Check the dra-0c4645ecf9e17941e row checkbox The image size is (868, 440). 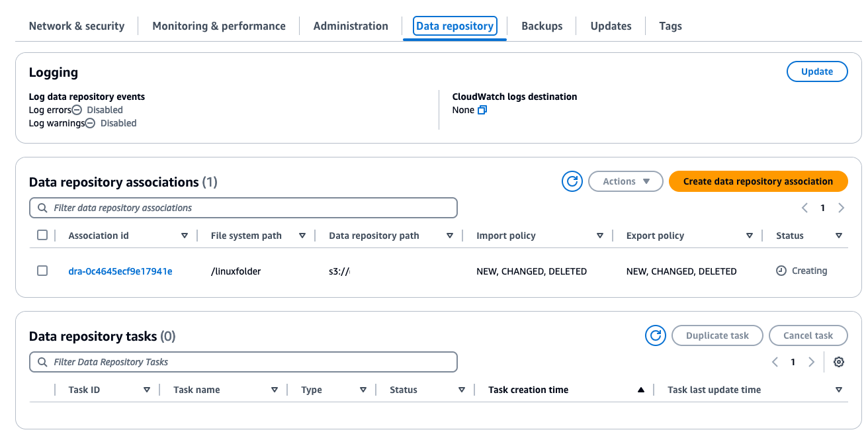click(42, 271)
